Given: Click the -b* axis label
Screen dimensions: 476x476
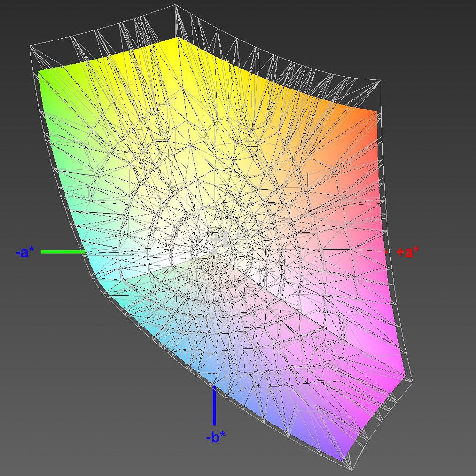Looking at the screenshot, I should (x=216, y=437).
